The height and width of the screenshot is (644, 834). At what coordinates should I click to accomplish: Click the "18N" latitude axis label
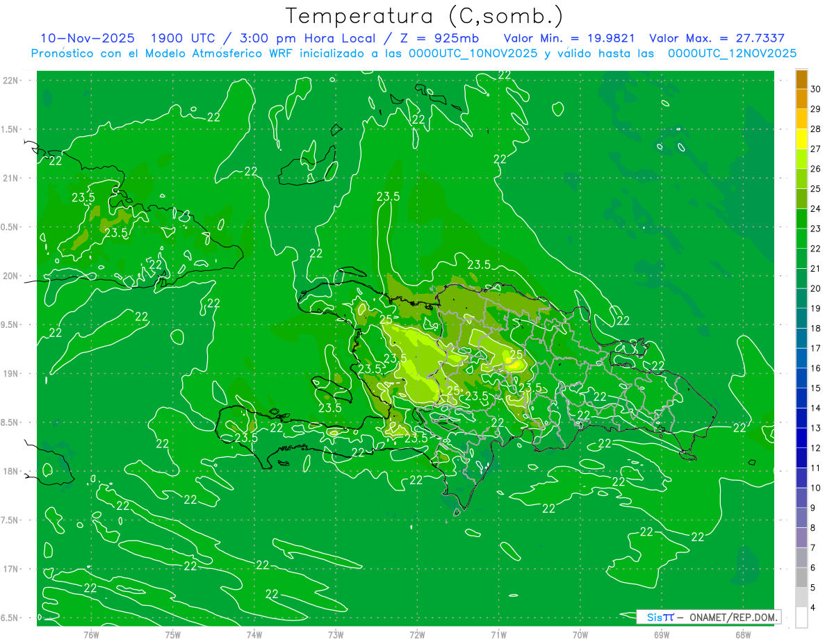point(11,471)
